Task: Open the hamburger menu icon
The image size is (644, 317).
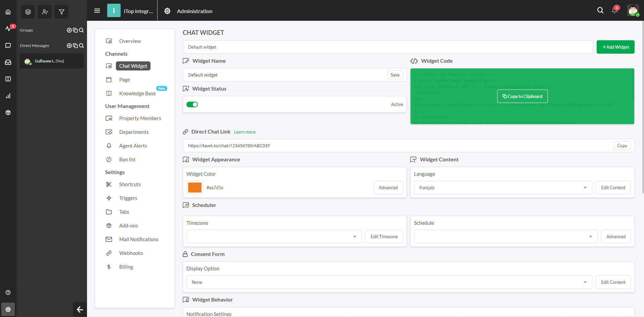Action: click(x=97, y=11)
